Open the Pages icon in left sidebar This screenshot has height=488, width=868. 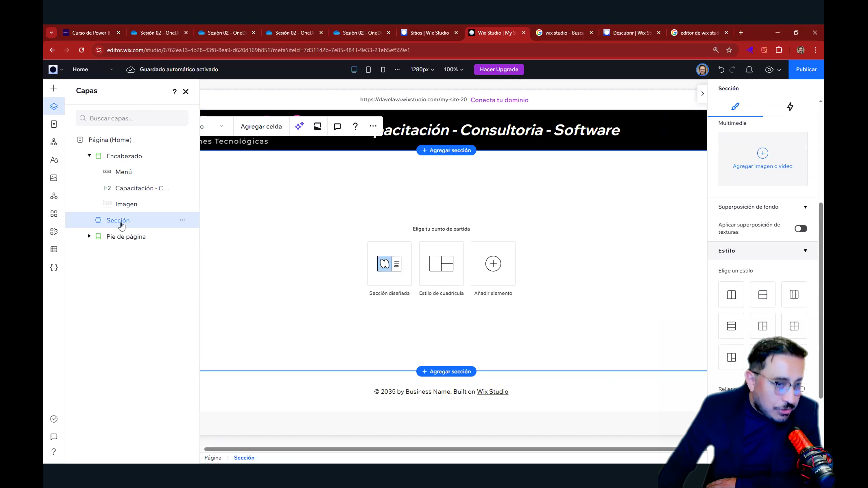coord(54,124)
